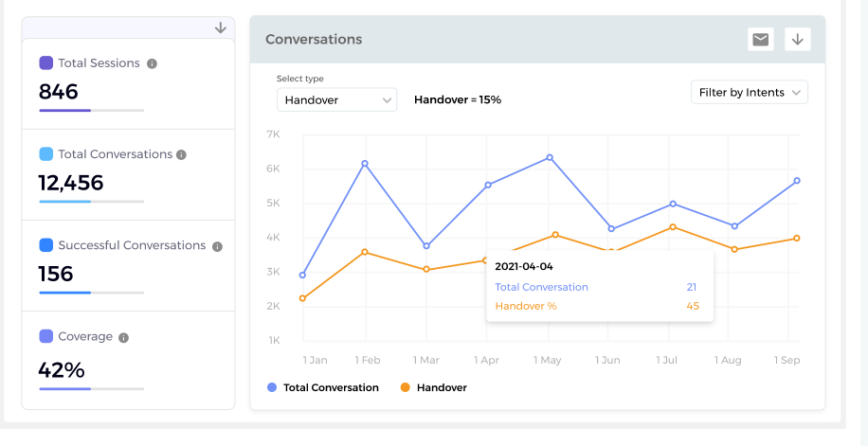Open the info icon beside Total Conversations
Viewport: 868px width, 446px height.
click(181, 154)
